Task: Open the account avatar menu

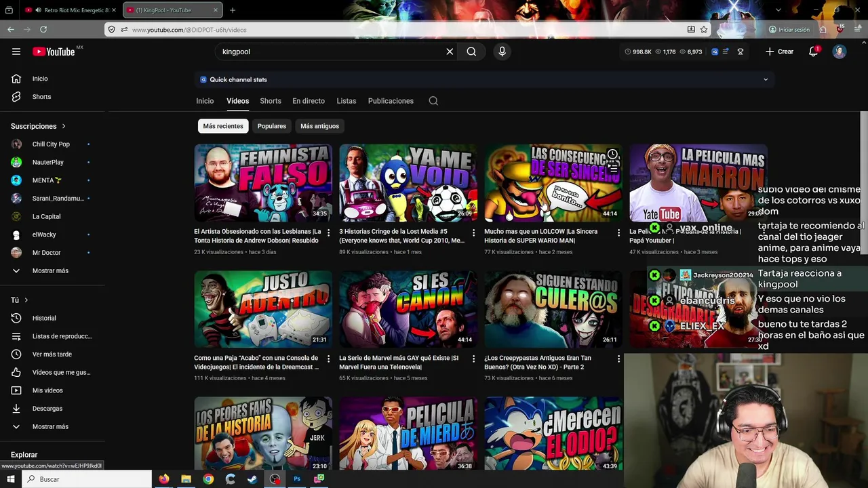Action: pos(840,52)
